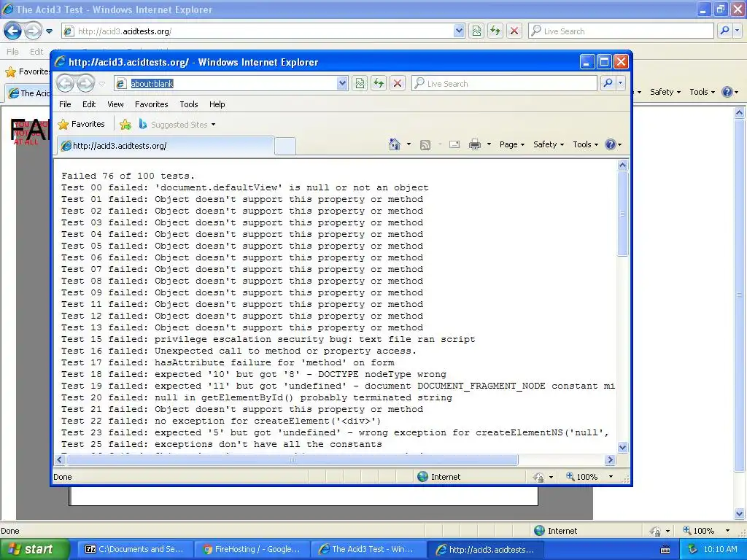Click Compatibility View icon in main window
This screenshot has height=560, width=747.
coord(476,31)
